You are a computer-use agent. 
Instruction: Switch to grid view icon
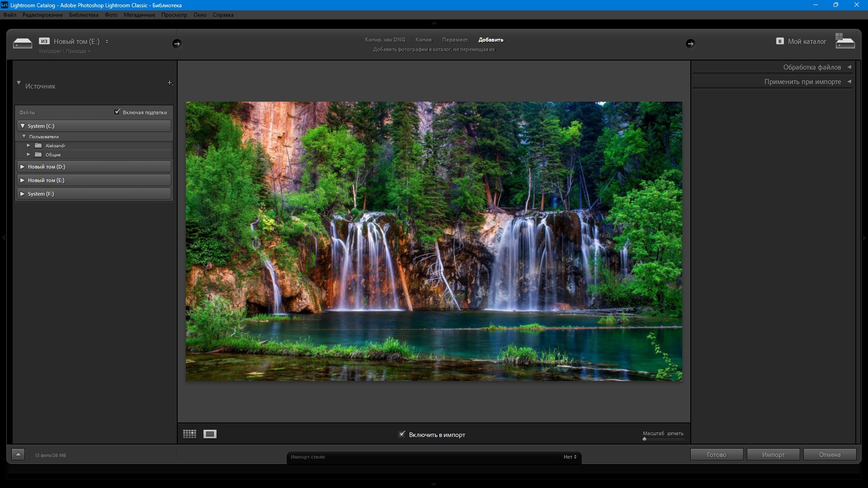189,434
